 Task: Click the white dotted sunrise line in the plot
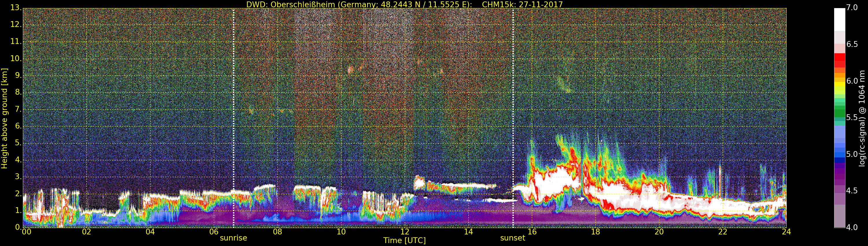point(233,118)
